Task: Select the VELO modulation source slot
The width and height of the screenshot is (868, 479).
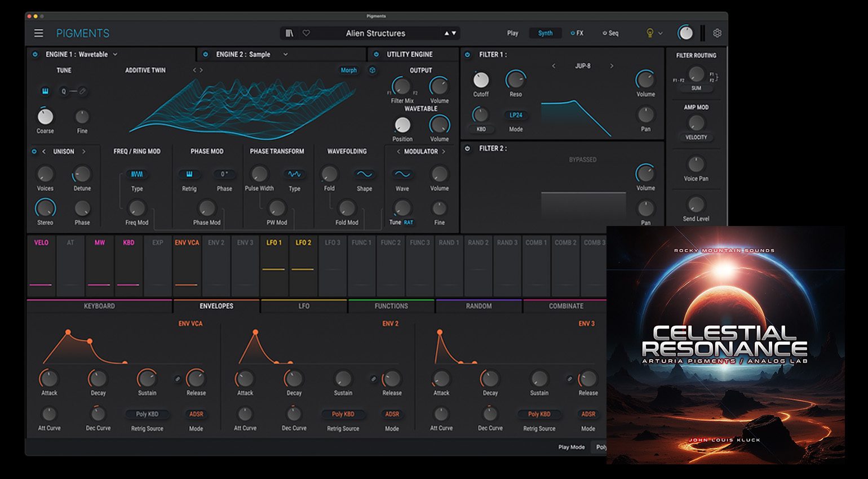Action: click(41, 266)
